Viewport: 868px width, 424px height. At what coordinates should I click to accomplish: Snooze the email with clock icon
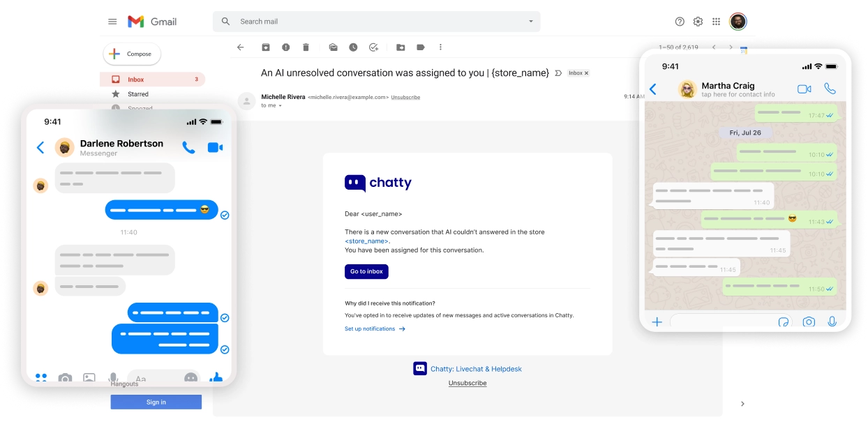point(354,47)
